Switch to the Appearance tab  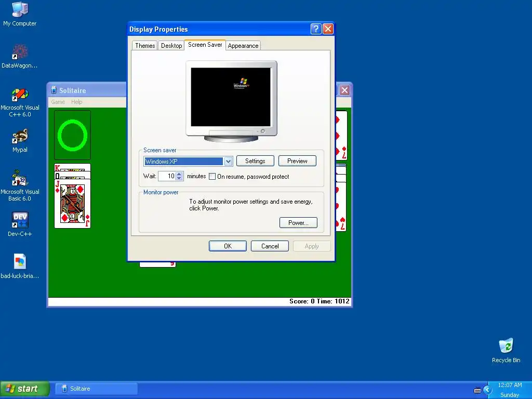point(243,46)
